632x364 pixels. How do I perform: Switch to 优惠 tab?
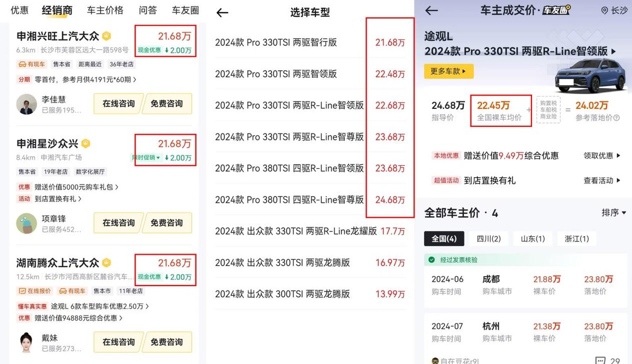pyautogui.click(x=19, y=10)
